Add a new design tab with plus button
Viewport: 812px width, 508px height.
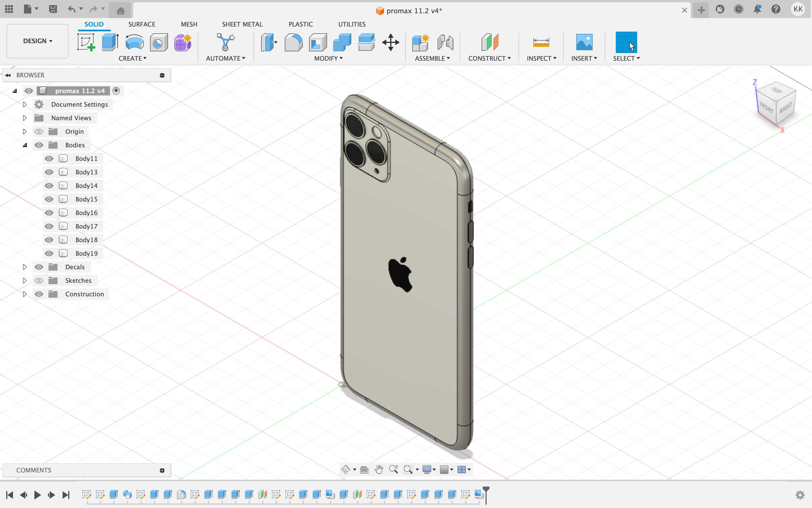point(701,10)
